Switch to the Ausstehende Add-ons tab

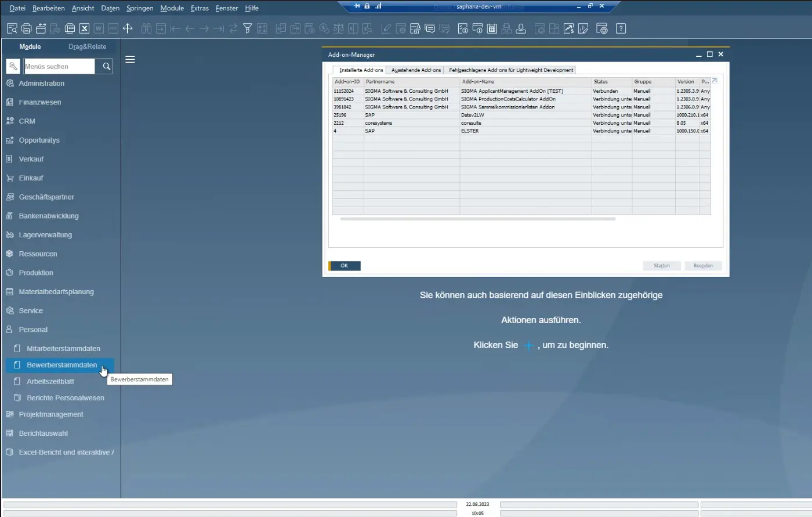pos(415,70)
